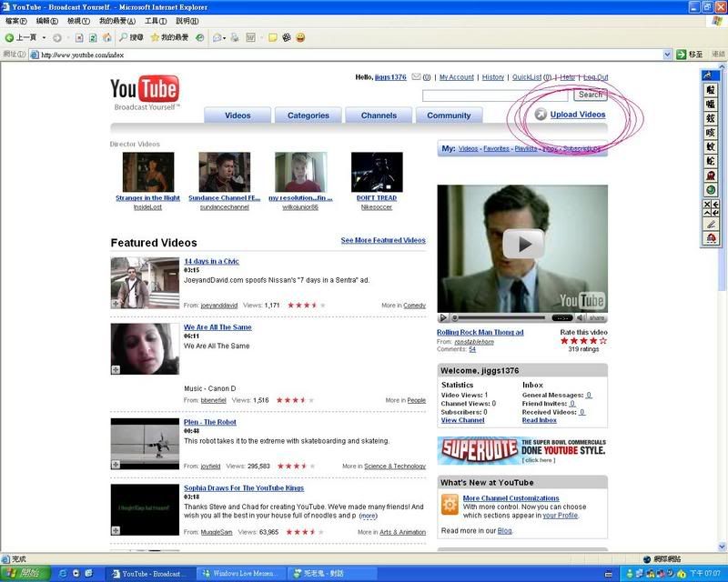Open the Categories tab
Image resolution: width=728 pixels, height=582 pixels.
[308, 115]
